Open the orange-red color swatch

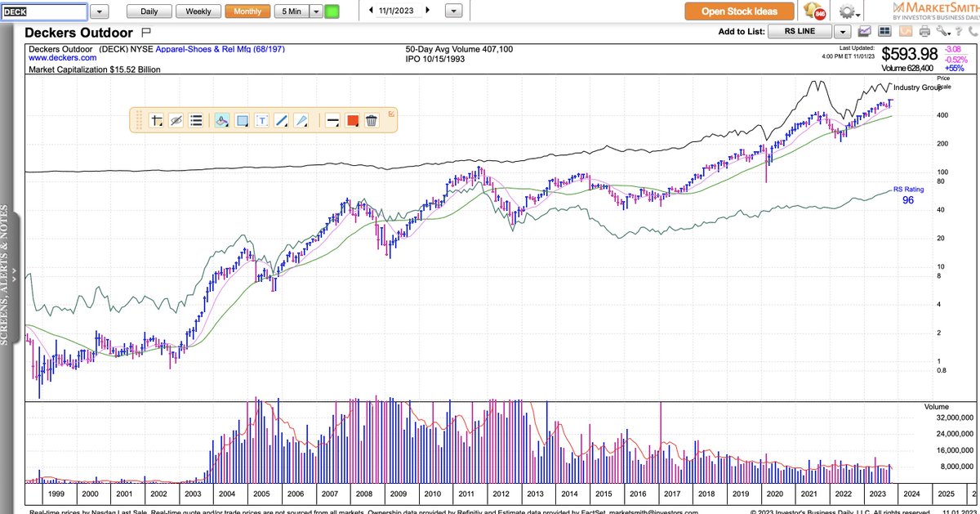coord(353,120)
